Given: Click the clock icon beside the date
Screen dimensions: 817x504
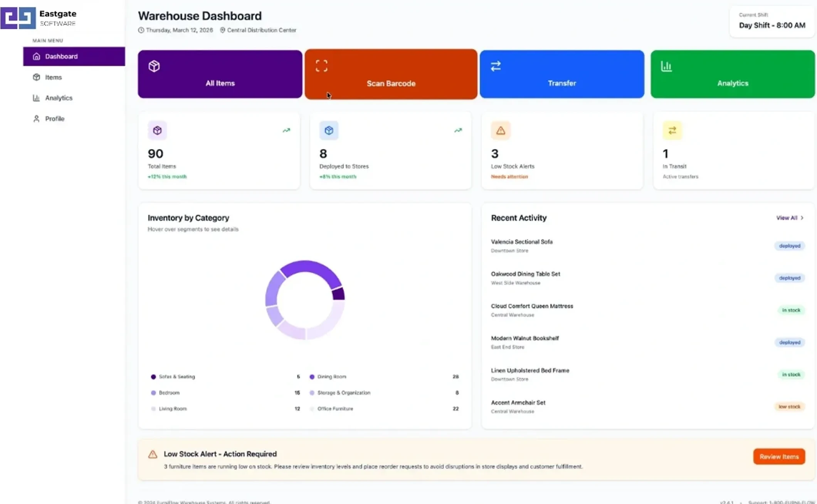Looking at the screenshot, I should (141, 30).
